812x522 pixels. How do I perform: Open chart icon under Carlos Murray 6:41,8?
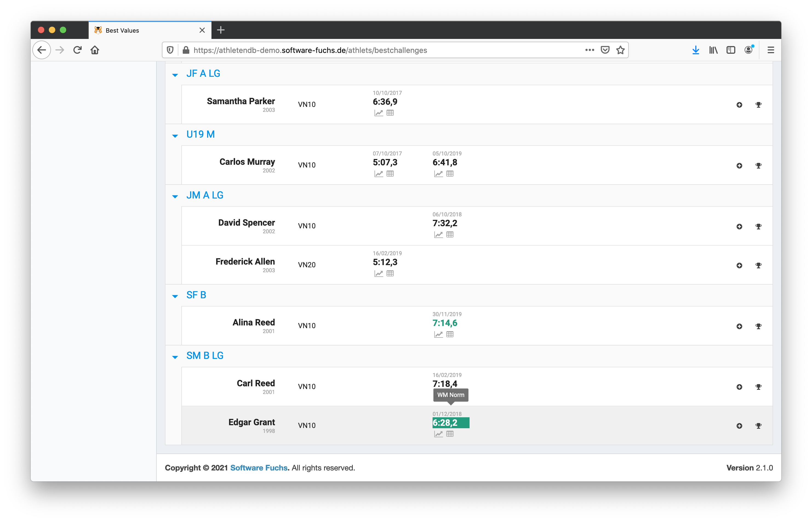coord(439,174)
